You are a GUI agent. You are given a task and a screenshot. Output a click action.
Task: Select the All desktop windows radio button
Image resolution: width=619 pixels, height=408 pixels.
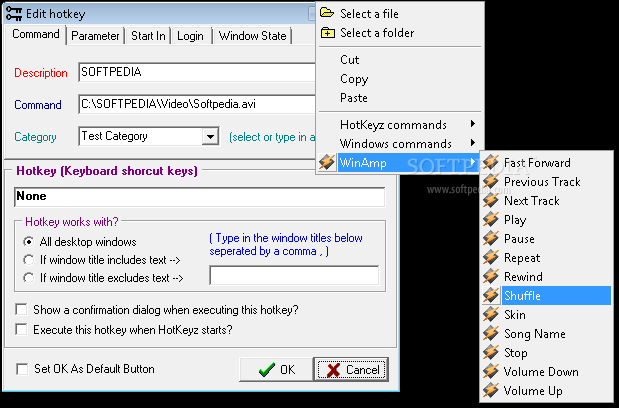pyautogui.click(x=28, y=241)
